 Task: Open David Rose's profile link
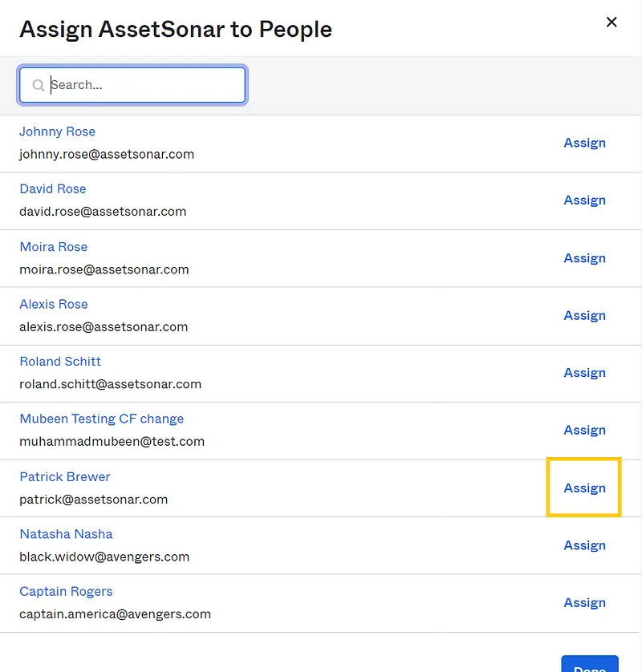53,189
